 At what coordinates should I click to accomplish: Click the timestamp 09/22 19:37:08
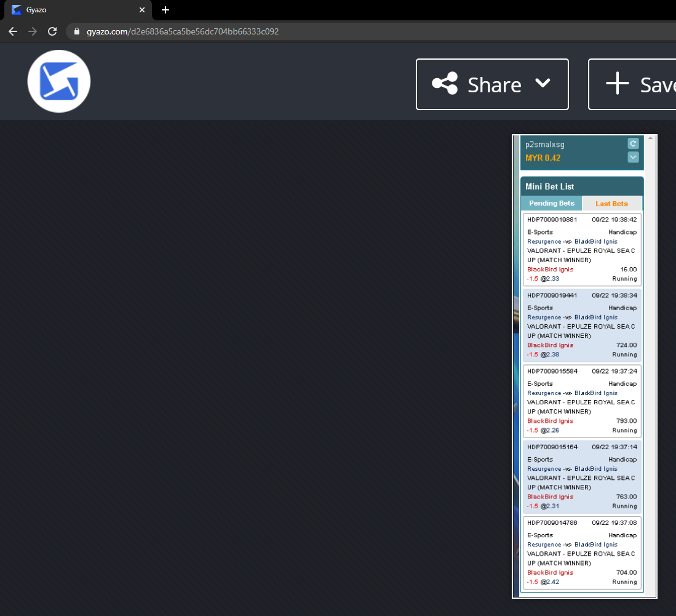pyautogui.click(x=614, y=523)
